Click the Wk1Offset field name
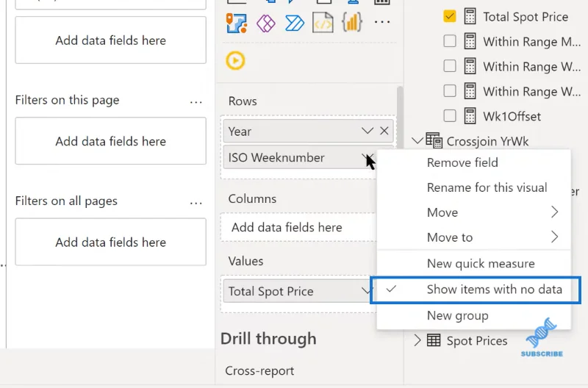This screenshot has width=588, height=388. (512, 116)
